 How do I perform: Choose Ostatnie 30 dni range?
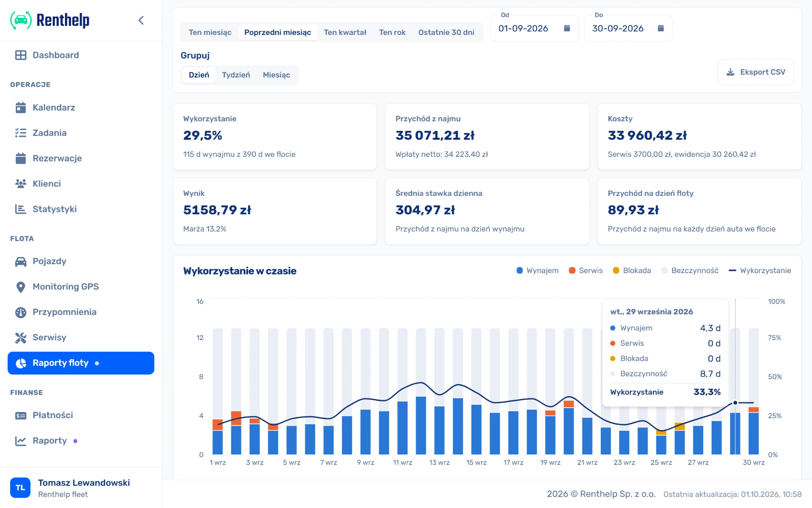[x=446, y=32]
